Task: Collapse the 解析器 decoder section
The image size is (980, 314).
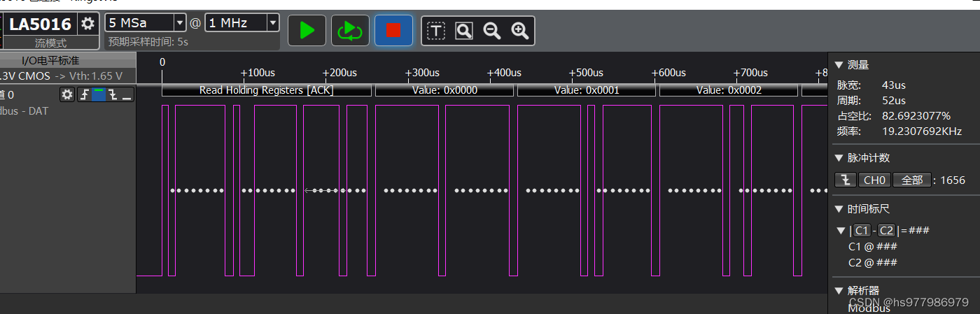Action: 839,291
